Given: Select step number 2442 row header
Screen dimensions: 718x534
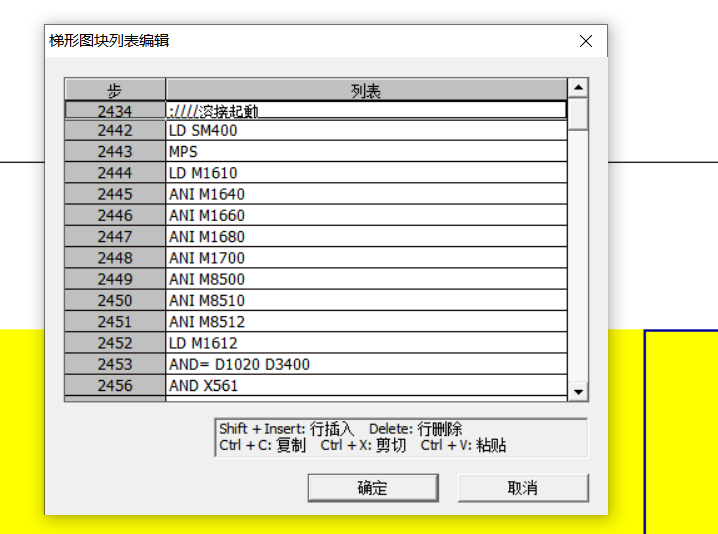Looking at the screenshot, I should (x=115, y=131).
